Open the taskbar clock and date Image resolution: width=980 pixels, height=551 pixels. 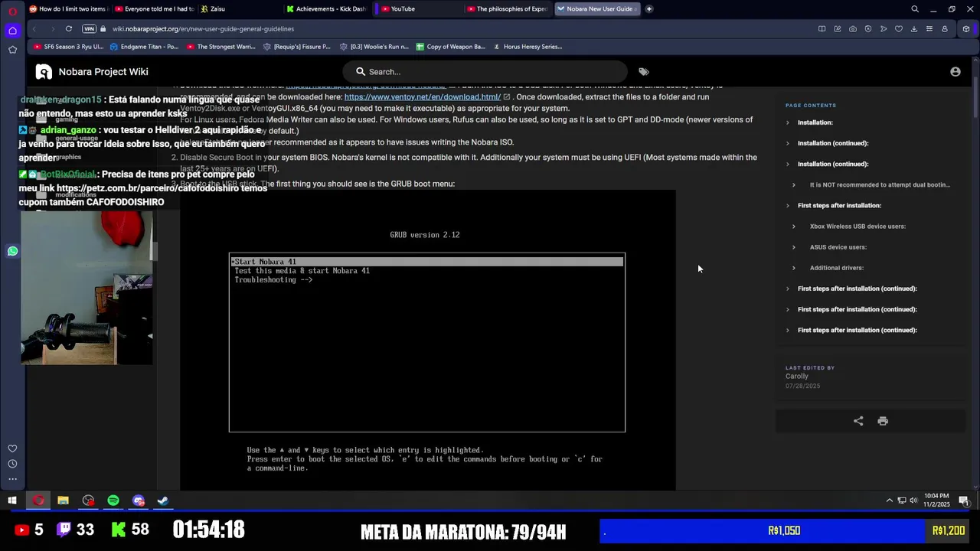pos(936,500)
